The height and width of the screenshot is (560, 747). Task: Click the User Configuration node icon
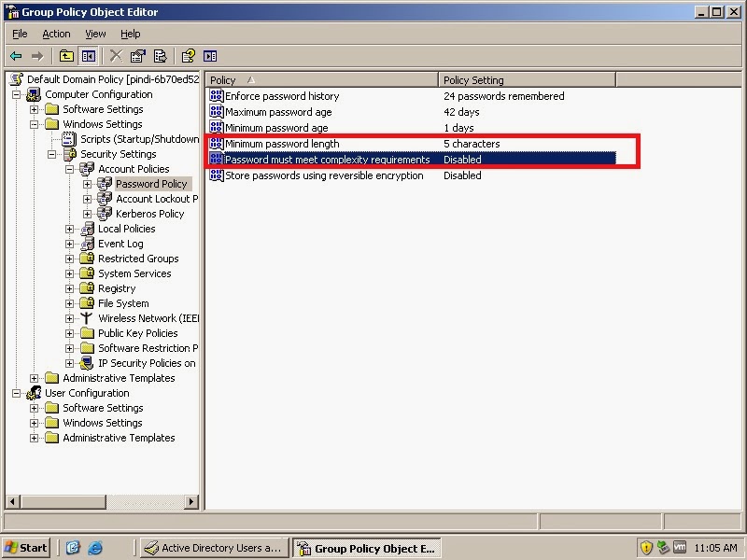click(x=34, y=393)
